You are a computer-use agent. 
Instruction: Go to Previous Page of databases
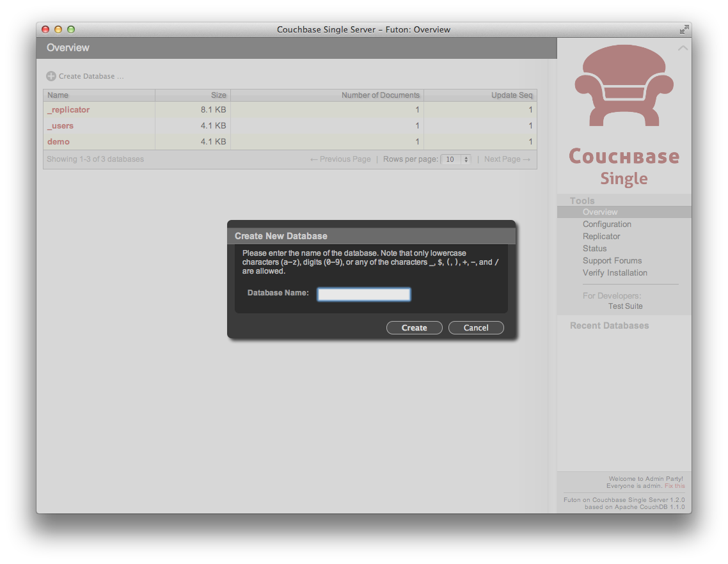[340, 159]
